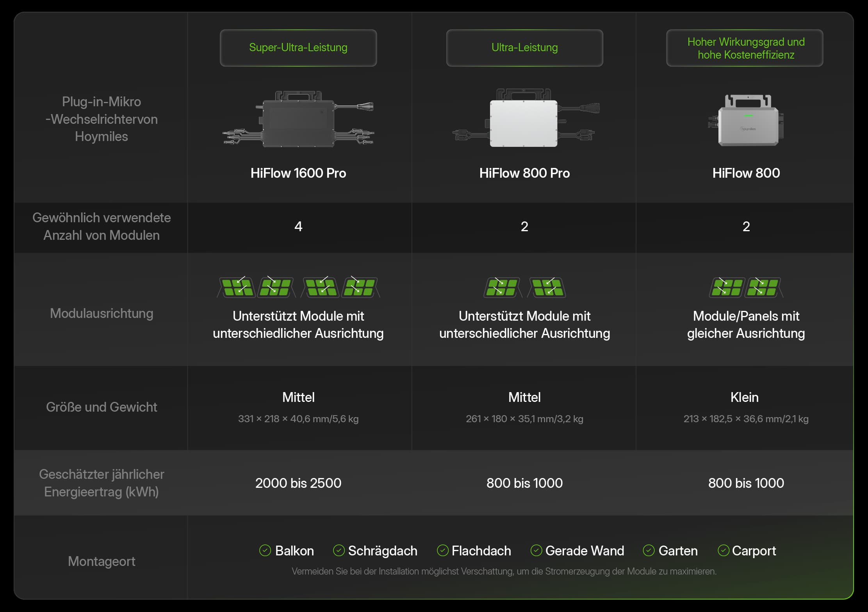
Task: Select the Ultra-Leistung badge
Action: click(524, 48)
